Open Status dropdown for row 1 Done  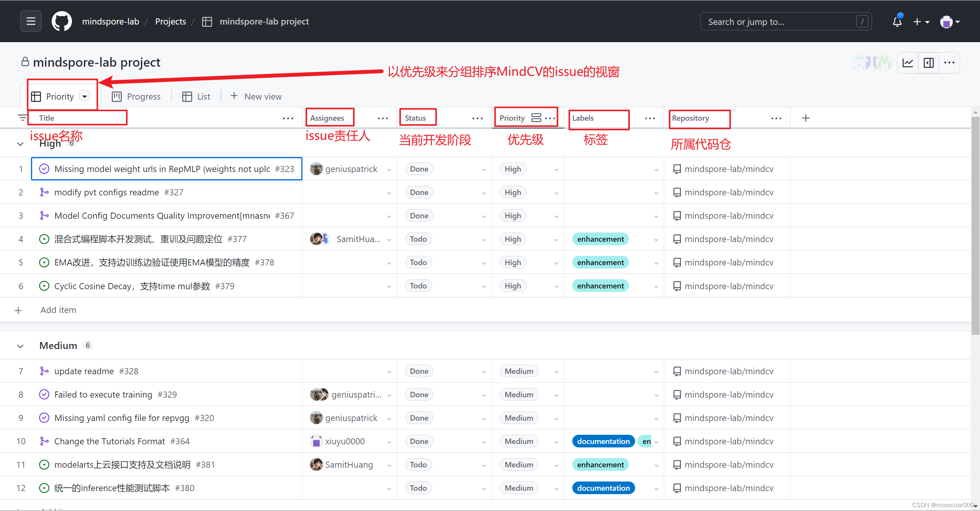(484, 170)
